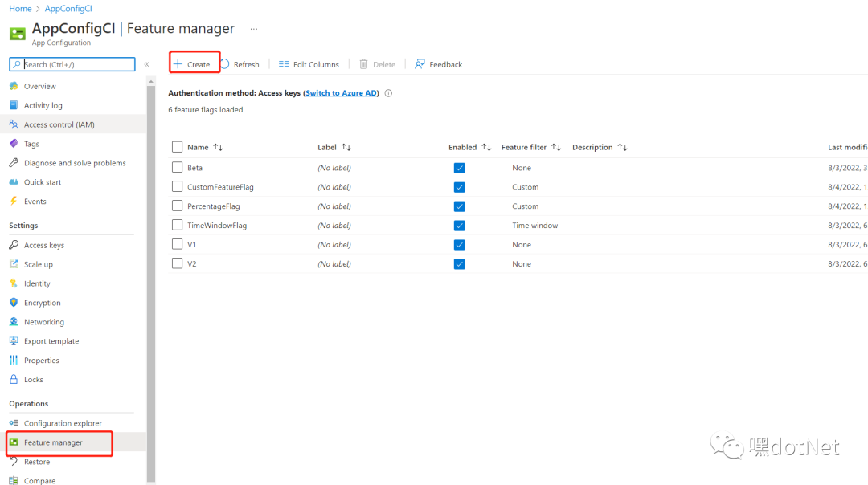
Task: Click the Edit Columns button label
Action: point(316,65)
